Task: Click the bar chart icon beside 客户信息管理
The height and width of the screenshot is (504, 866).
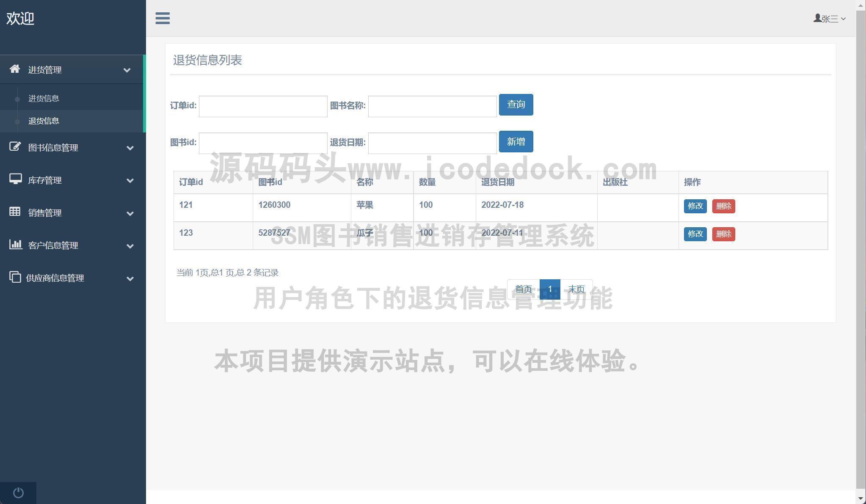Action: tap(16, 244)
